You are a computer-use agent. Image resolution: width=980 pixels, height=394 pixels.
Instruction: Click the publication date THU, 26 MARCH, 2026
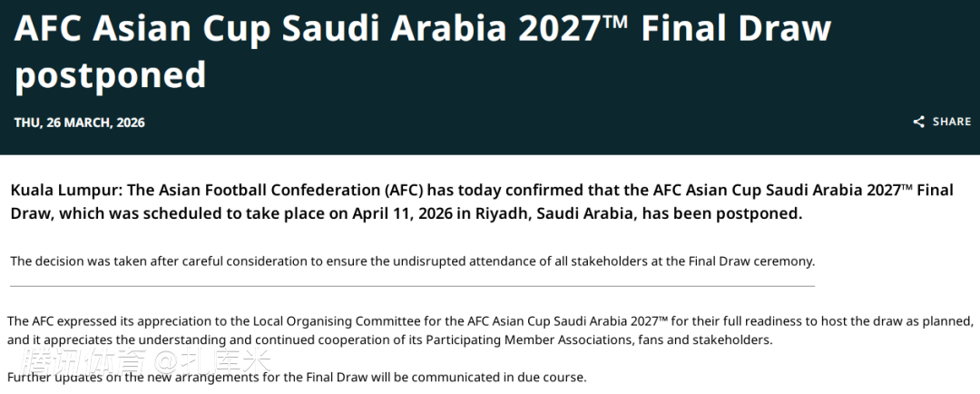(79, 123)
